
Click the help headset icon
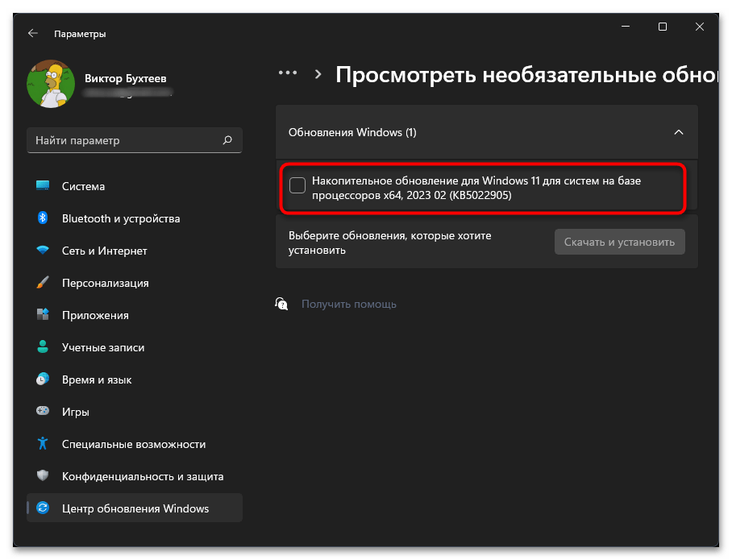pyautogui.click(x=281, y=304)
